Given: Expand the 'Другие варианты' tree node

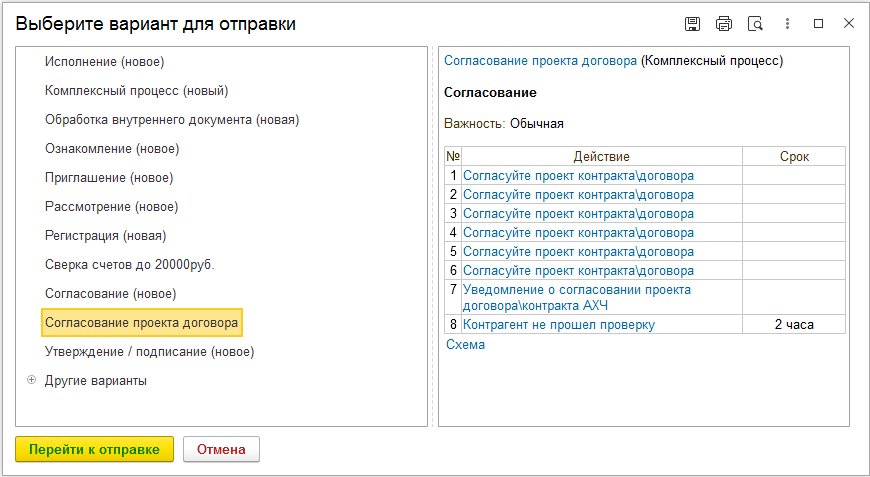Looking at the screenshot, I should click(x=32, y=380).
